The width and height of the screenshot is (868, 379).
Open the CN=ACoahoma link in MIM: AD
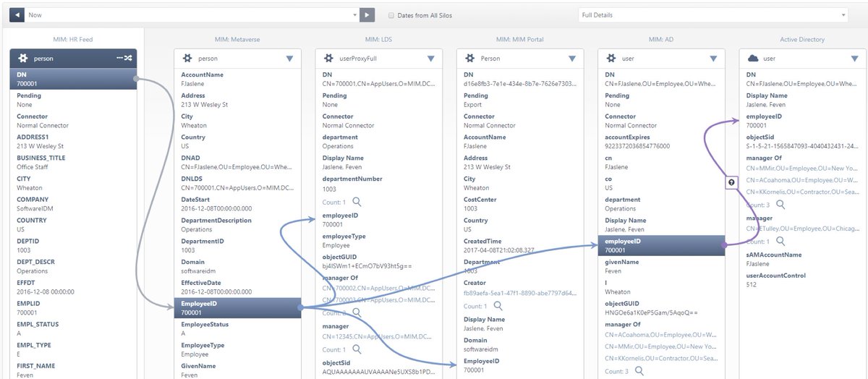point(661,334)
